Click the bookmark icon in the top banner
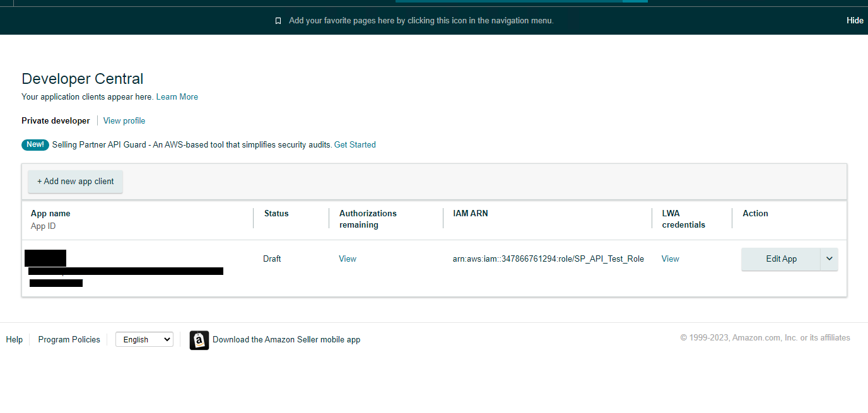The height and width of the screenshot is (413, 868). (x=278, y=21)
